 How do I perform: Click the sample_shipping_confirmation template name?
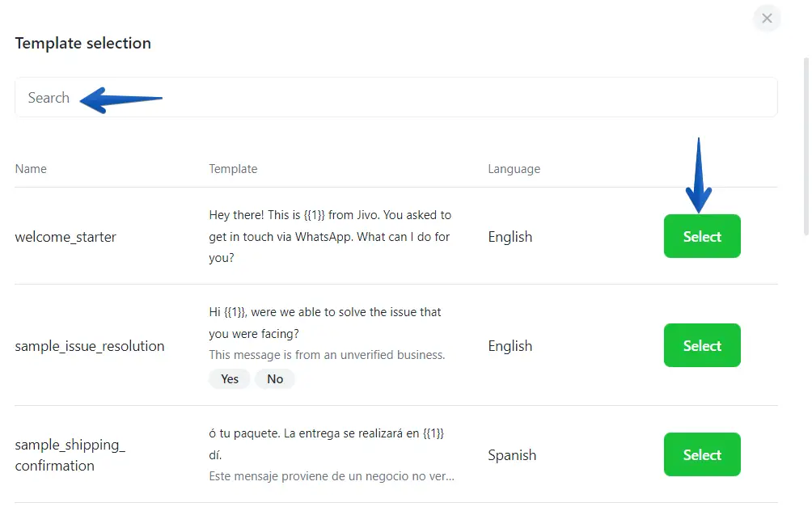[x=70, y=455]
